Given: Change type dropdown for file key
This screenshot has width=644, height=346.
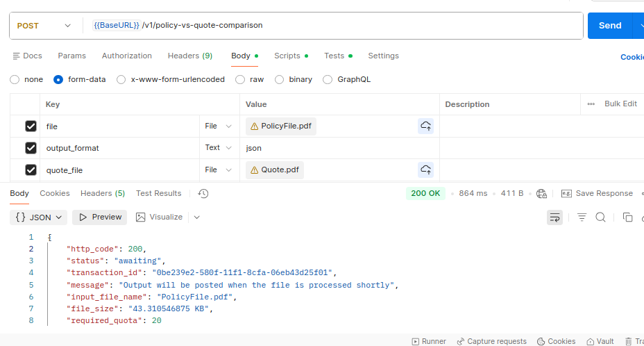Looking at the screenshot, I should [219, 126].
